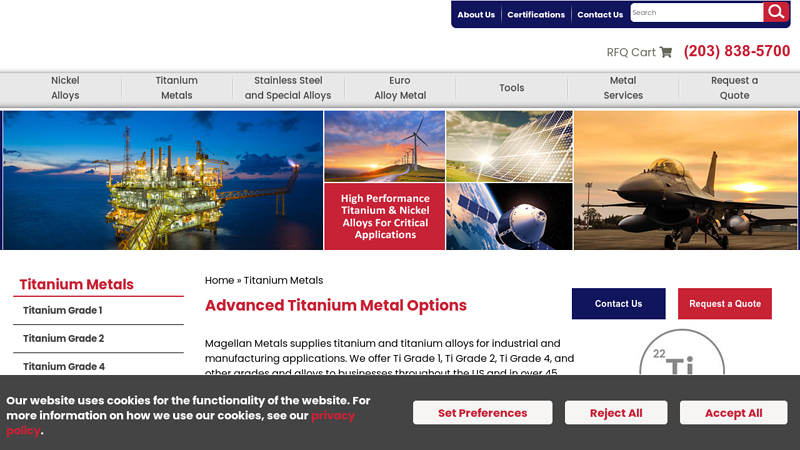Open the RFQ Cart shopping cart icon
Screen dimensions: 800x450
click(x=665, y=52)
